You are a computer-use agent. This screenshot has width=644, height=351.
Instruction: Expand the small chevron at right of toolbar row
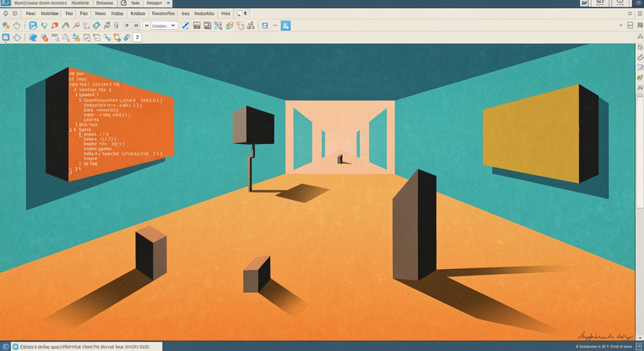(621, 25)
